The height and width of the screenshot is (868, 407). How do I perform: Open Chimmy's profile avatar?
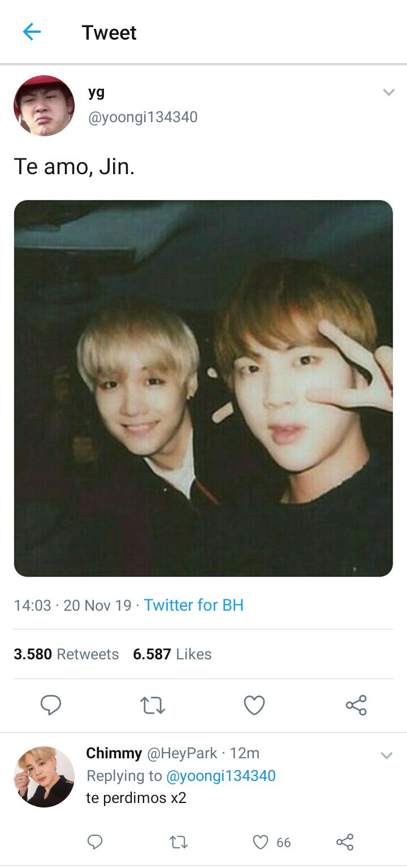click(44, 777)
